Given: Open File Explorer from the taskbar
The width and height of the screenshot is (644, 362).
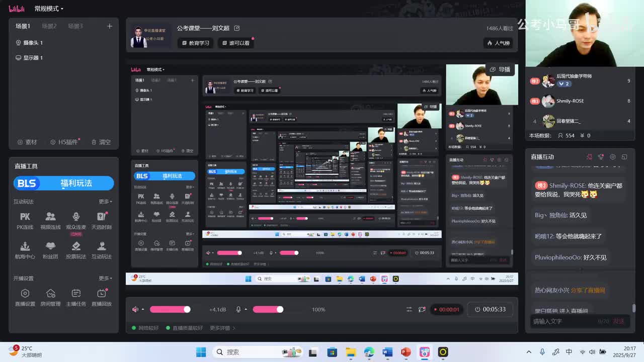Looking at the screenshot, I should (351, 352).
